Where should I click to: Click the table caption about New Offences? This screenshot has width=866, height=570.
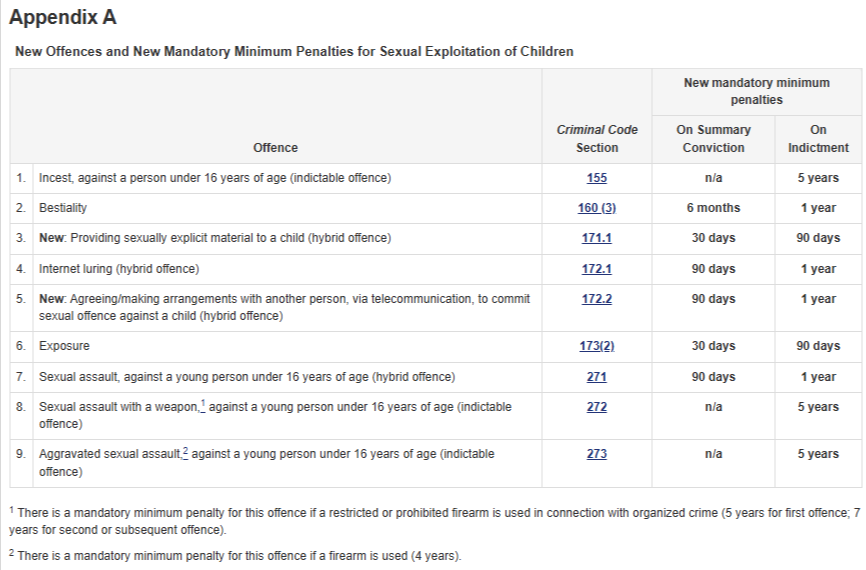pyautogui.click(x=294, y=51)
